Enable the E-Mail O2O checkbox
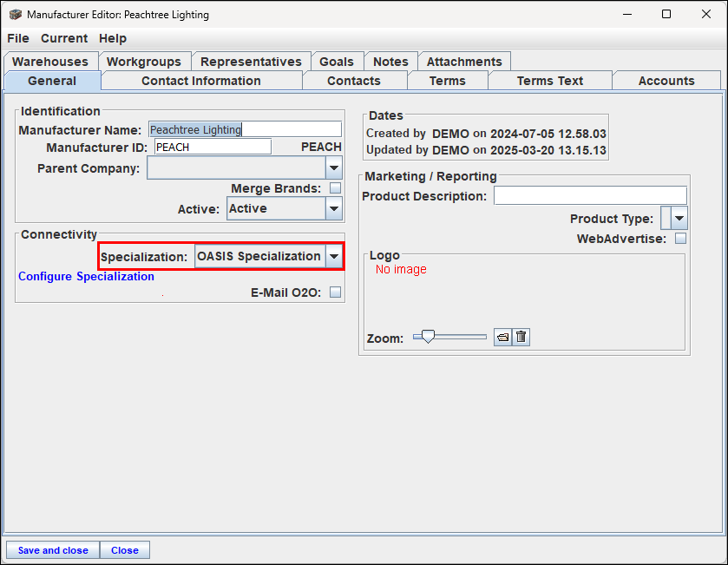This screenshot has width=728, height=565. pyautogui.click(x=335, y=292)
